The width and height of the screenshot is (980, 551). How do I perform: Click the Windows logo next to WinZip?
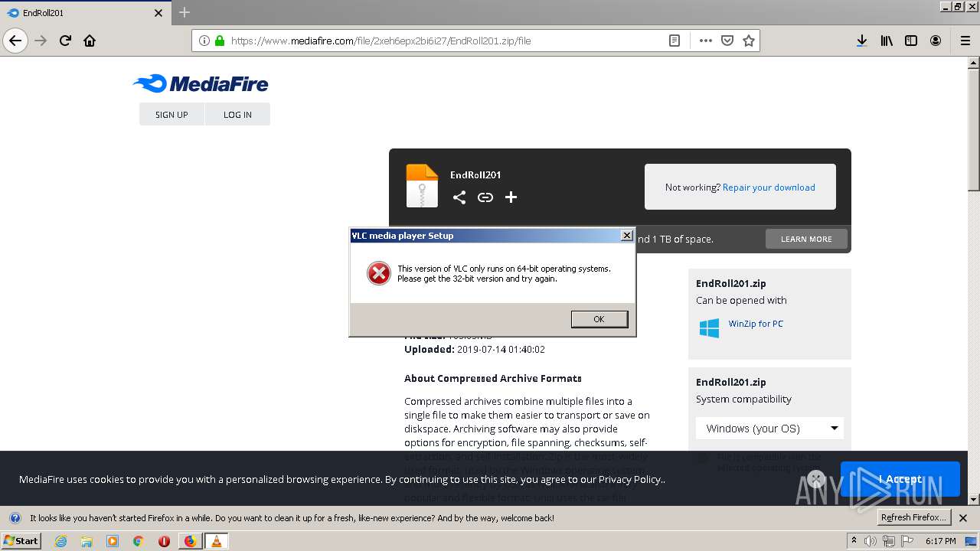(x=709, y=328)
